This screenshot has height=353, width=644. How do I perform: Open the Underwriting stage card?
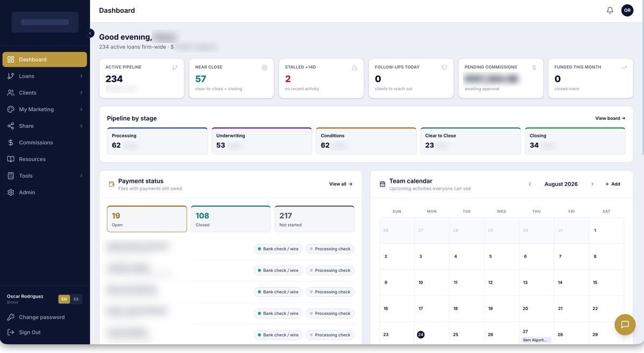click(262, 141)
